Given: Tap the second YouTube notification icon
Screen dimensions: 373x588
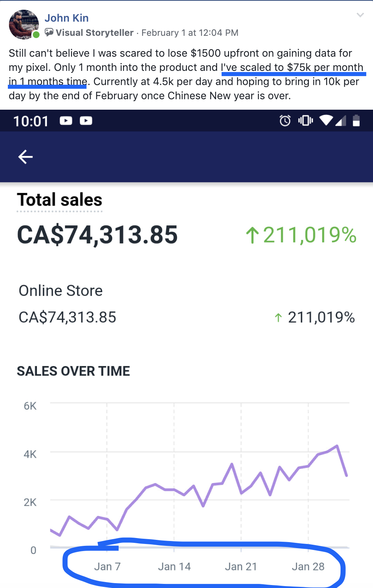Looking at the screenshot, I should pos(86,121).
